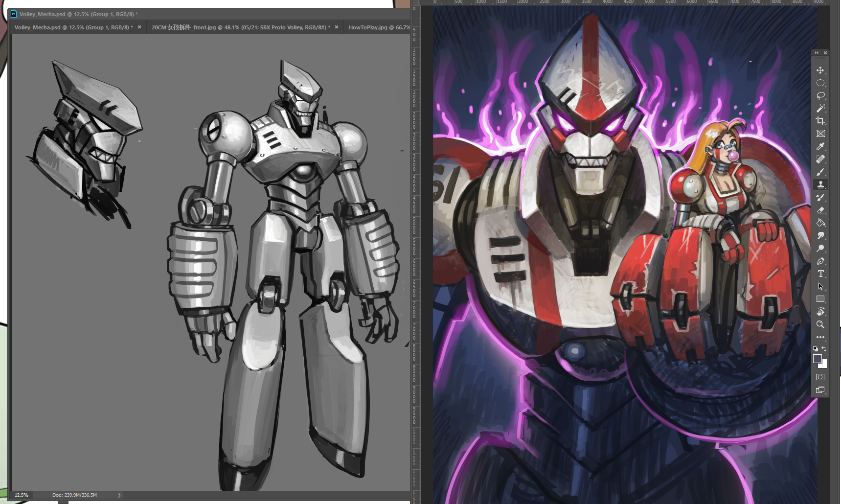The height and width of the screenshot is (504, 841).
Task: Choose the Crop tool
Action: coord(820,121)
